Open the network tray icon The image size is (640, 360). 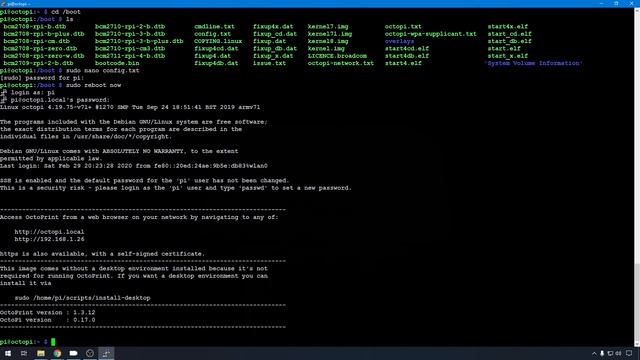tap(610, 353)
